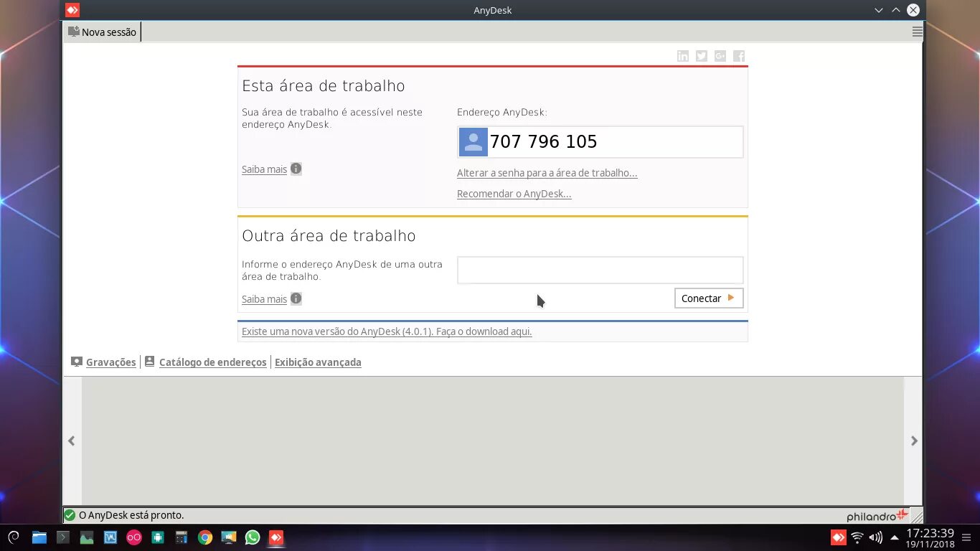Select the Nova sessão tab
The height and width of the screenshot is (551, 980).
click(x=102, y=32)
